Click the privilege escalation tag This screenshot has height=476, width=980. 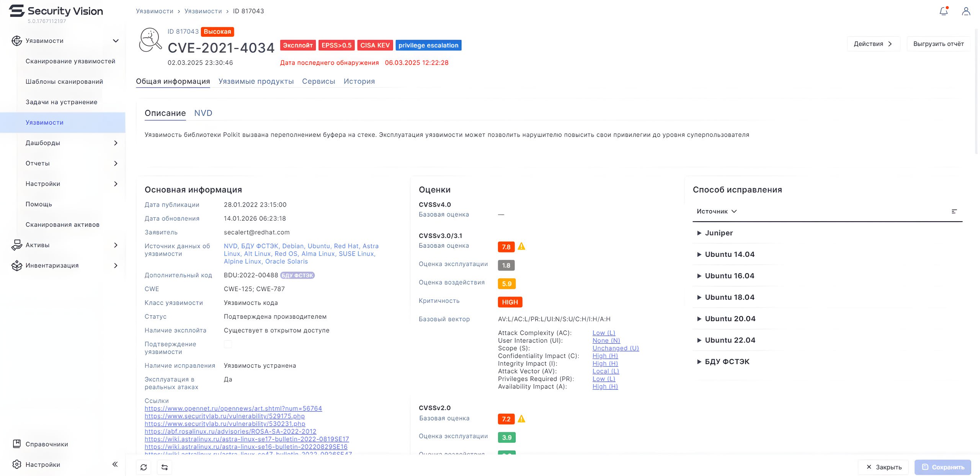(428, 45)
